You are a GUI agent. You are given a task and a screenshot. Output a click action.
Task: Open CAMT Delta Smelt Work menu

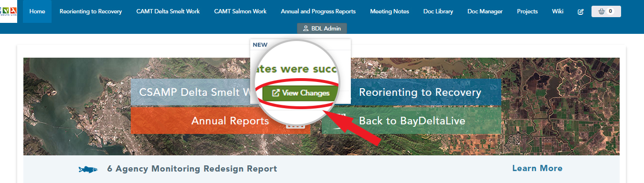168,11
